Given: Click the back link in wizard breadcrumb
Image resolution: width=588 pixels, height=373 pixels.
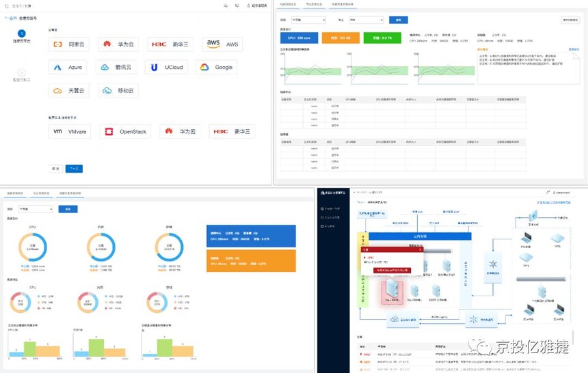Looking at the screenshot, I should (x=10, y=18).
